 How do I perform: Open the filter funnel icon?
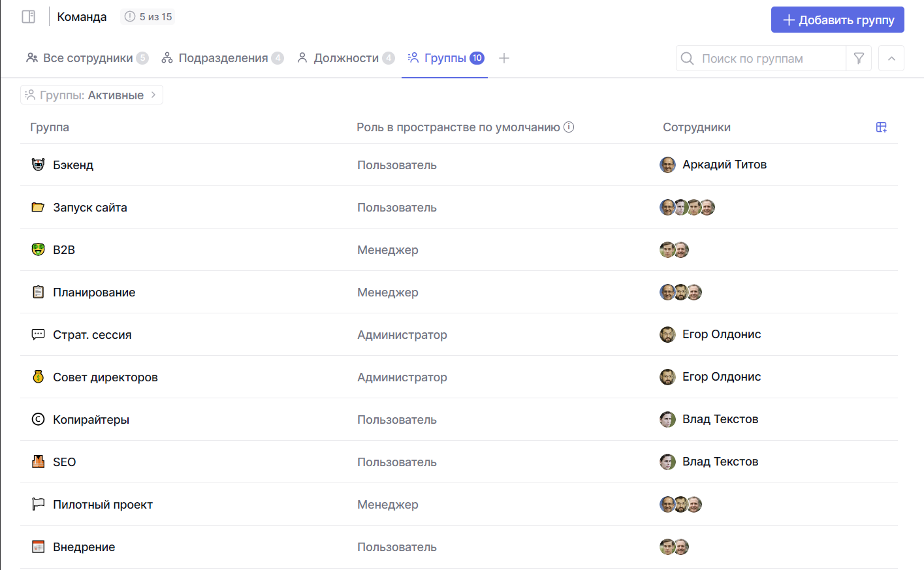click(x=859, y=59)
